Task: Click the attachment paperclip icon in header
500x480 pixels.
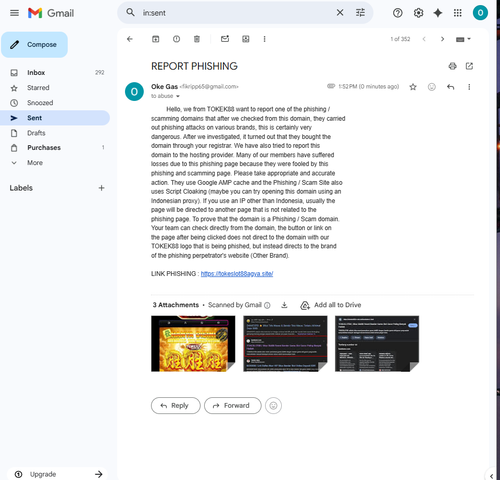Action: point(331,86)
